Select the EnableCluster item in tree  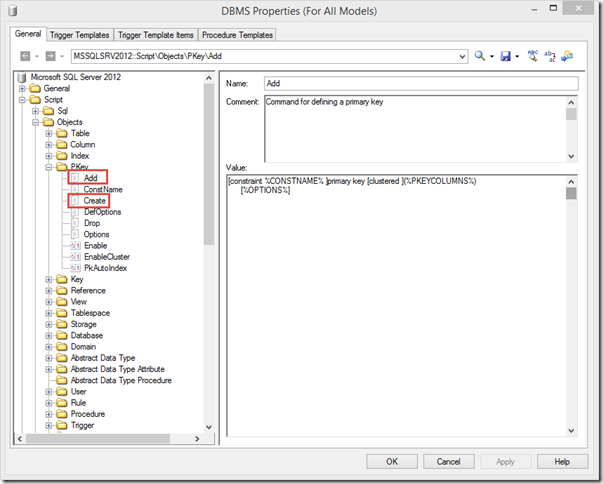[107, 257]
